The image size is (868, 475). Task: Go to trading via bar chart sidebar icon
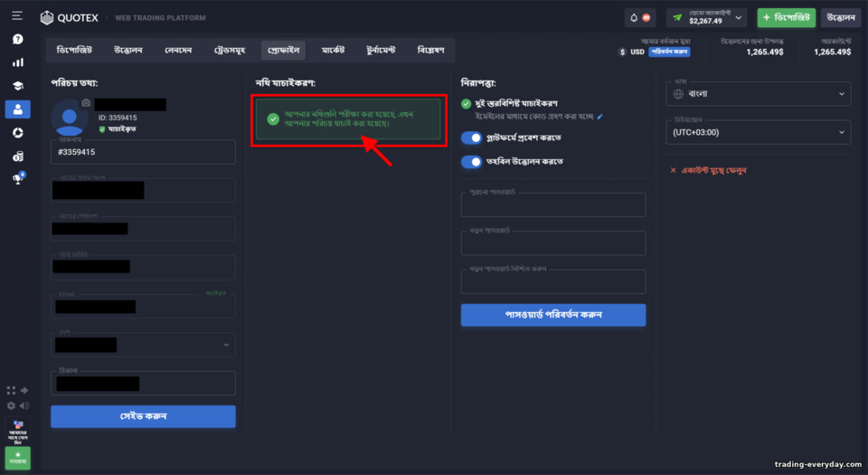pos(18,62)
